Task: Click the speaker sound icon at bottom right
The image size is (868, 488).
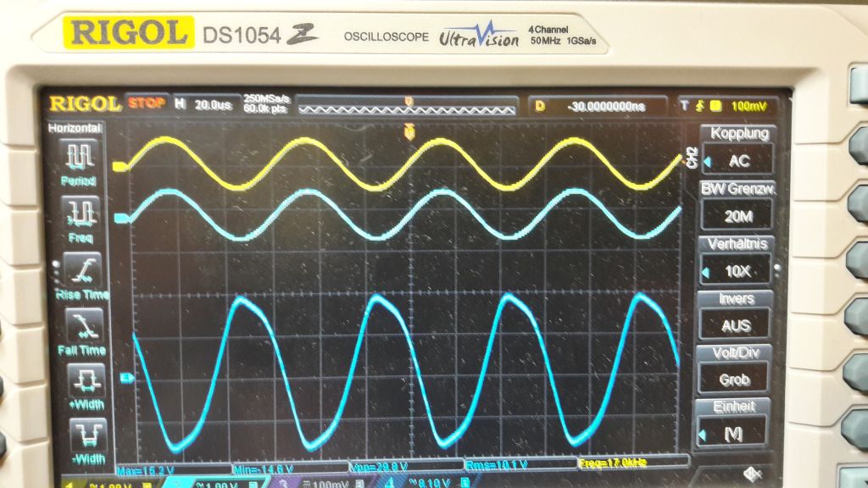Action: (753, 474)
